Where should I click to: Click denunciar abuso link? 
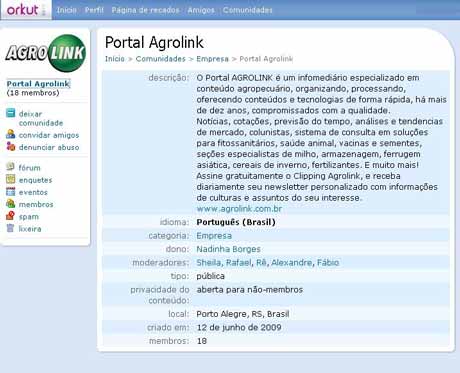pyautogui.click(x=49, y=147)
